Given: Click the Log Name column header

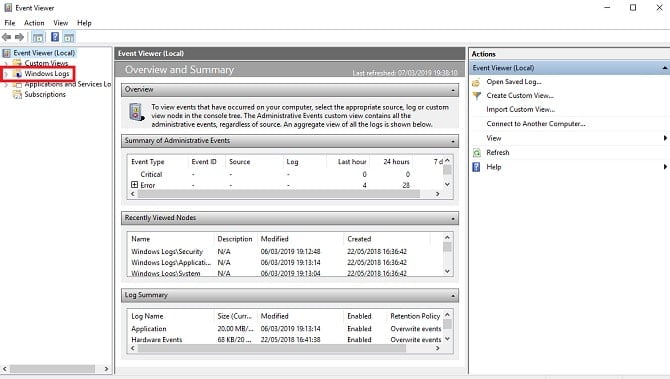Looking at the screenshot, I should pos(147,316).
